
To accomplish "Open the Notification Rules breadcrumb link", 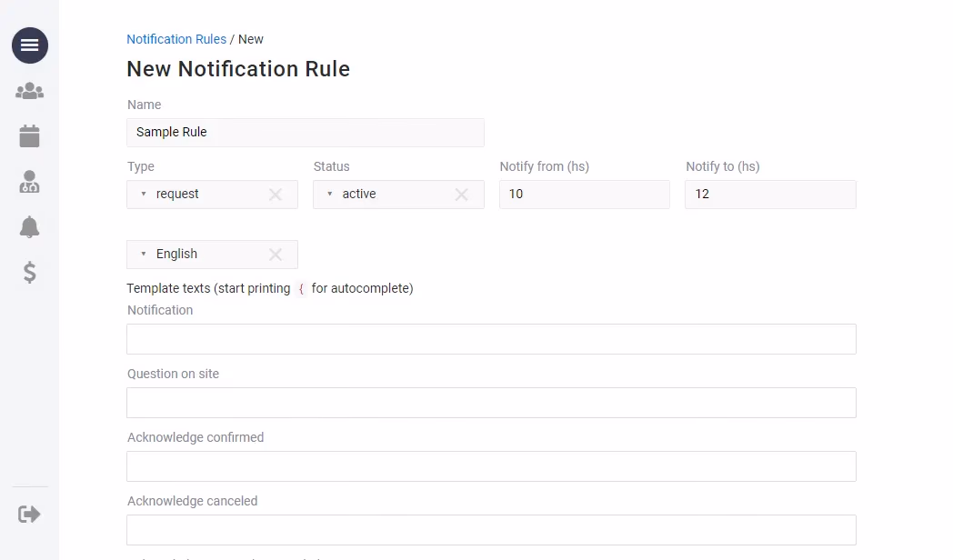I will (176, 39).
